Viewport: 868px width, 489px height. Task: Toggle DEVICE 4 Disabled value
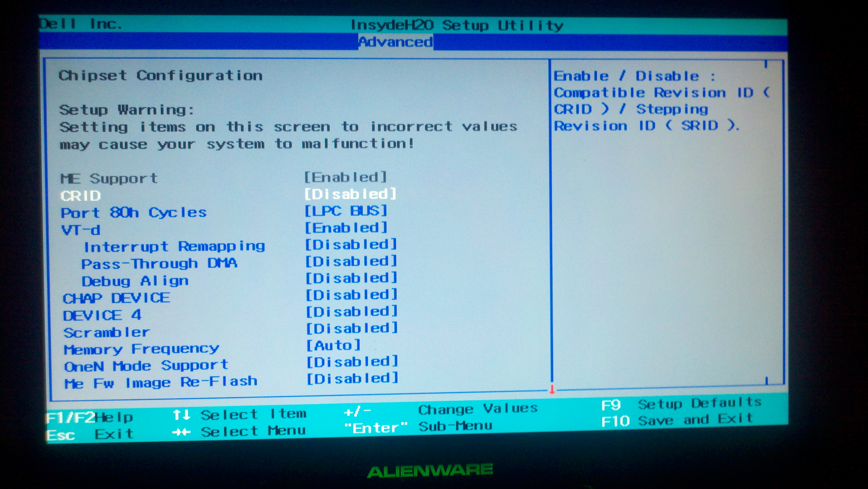352,311
